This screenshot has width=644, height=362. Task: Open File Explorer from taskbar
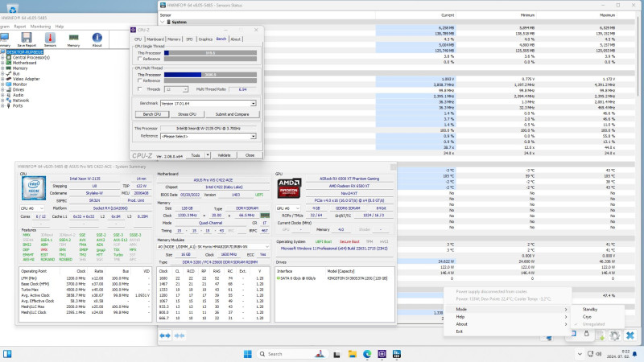click(352, 354)
